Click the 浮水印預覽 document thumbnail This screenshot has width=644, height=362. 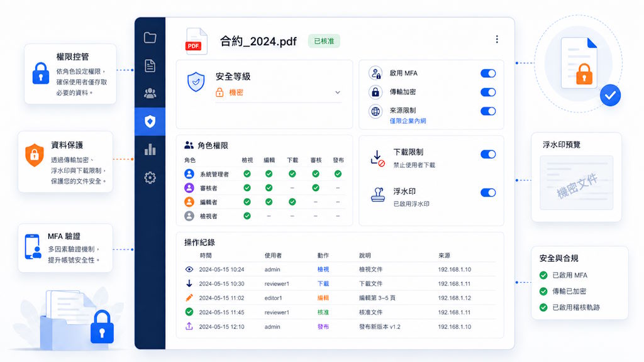[x=577, y=183]
